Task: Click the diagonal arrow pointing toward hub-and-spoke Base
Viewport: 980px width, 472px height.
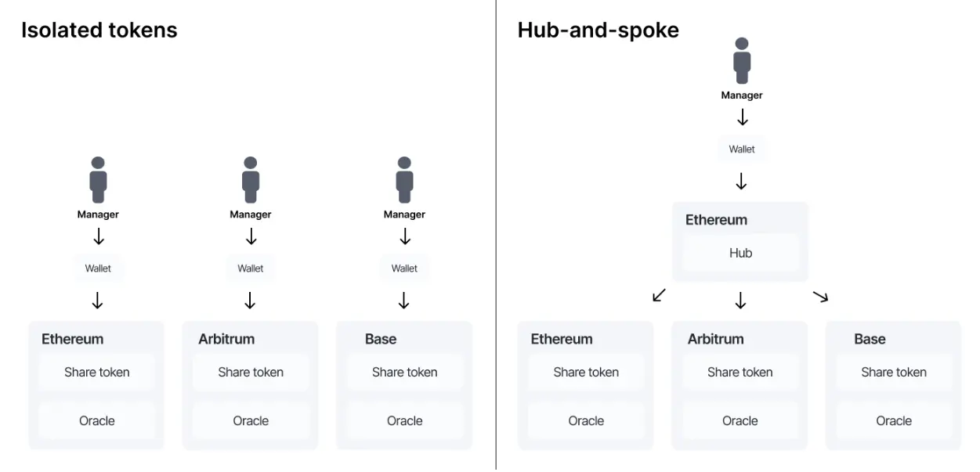Action: tap(820, 296)
